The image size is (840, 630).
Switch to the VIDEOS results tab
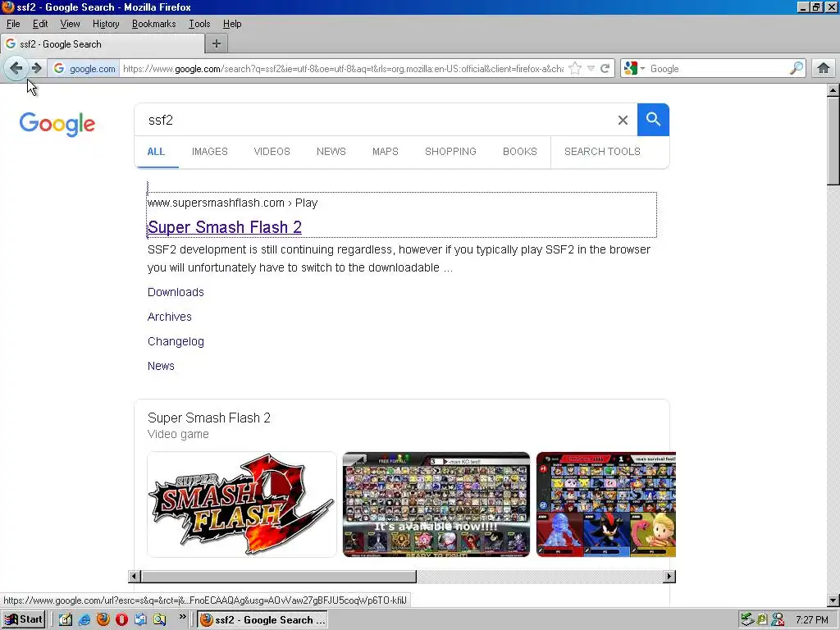272,152
